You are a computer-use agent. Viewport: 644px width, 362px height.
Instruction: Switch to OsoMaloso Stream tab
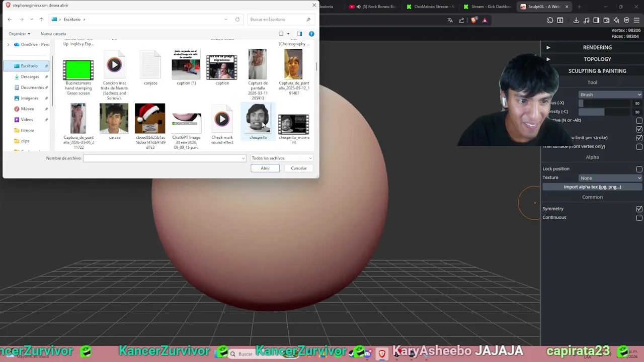coord(430,7)
